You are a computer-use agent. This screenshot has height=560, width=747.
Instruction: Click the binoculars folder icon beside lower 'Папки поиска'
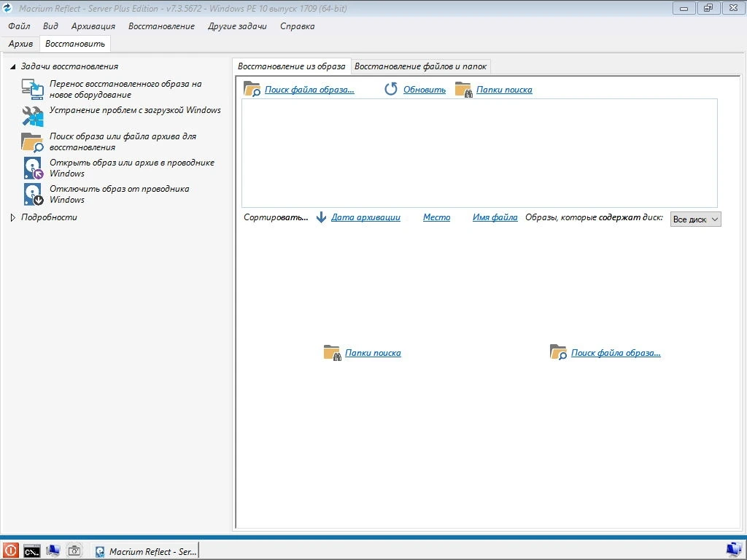coord(332,353)
